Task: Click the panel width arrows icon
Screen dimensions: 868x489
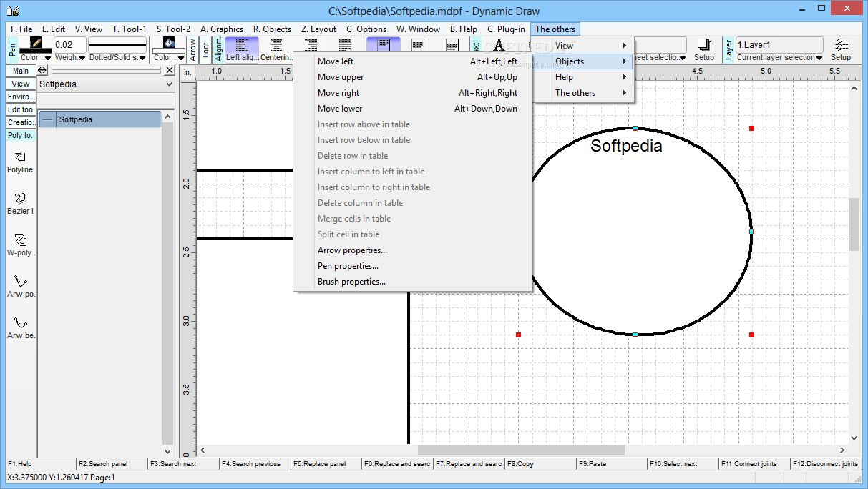Action: coord(42,70)
